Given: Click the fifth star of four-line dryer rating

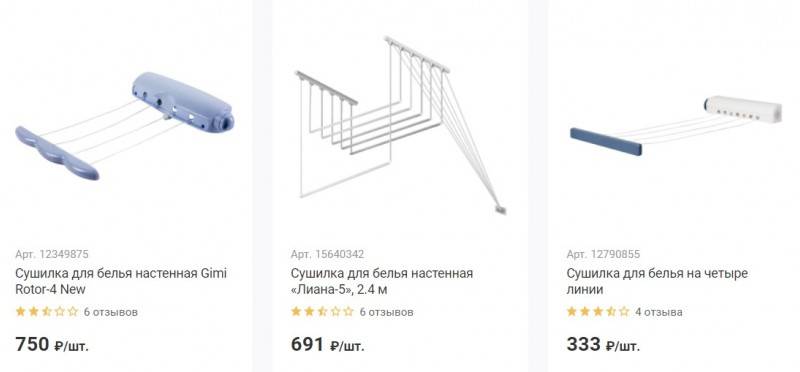Looking at the screenshot, I should [624, 311].
